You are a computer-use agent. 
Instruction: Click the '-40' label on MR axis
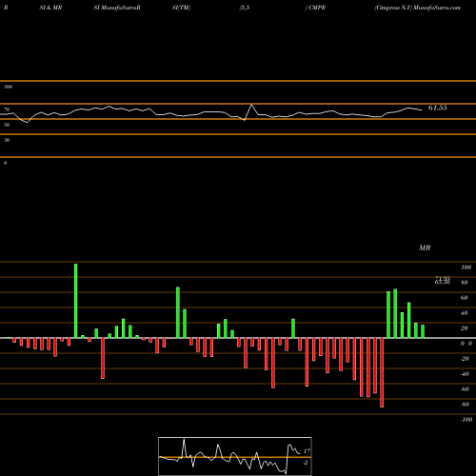tap(465, 374)
